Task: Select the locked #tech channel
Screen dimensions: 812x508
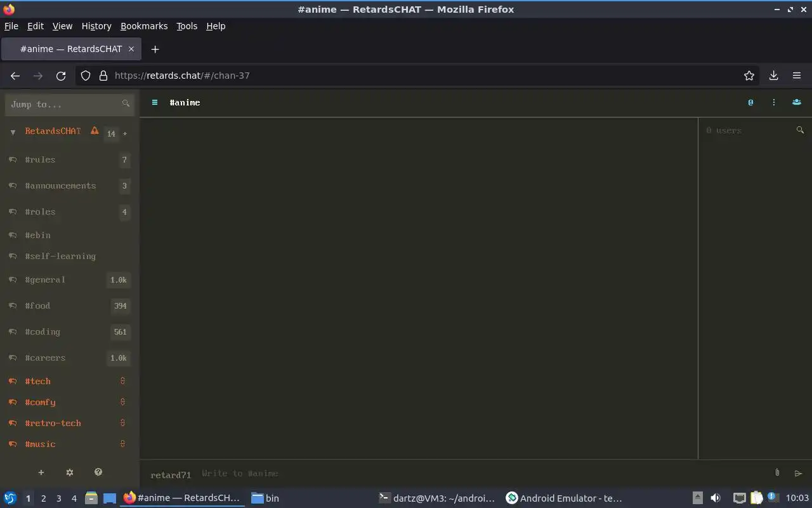Action: click(x=70, y=381)
